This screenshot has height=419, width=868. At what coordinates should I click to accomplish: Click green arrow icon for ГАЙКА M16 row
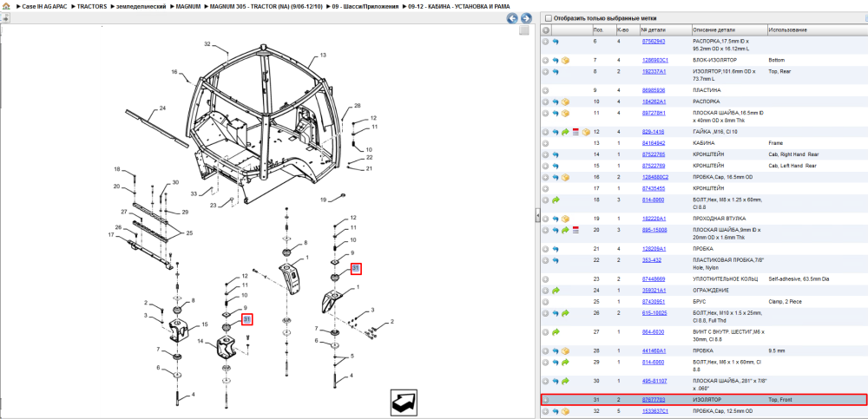pos(565,132)
